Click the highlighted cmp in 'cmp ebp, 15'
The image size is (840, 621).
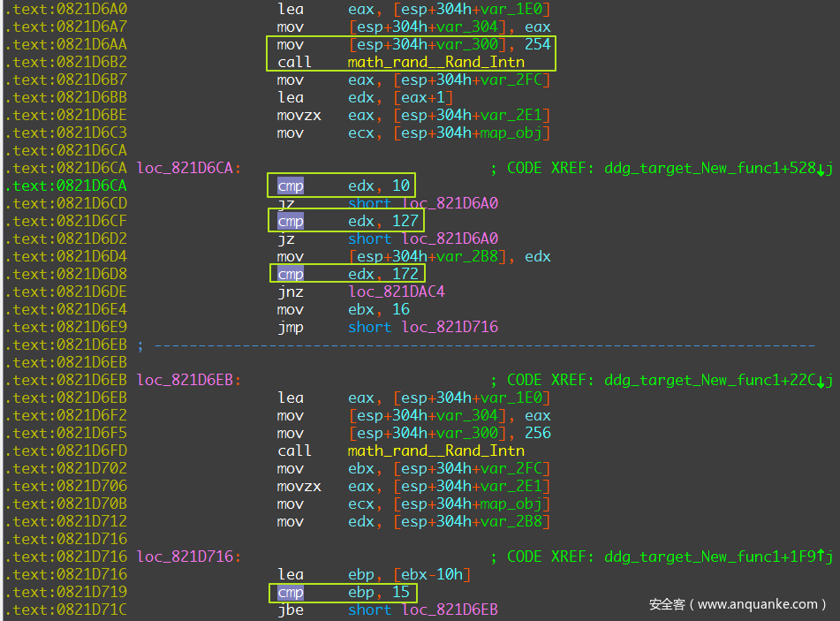291,592
